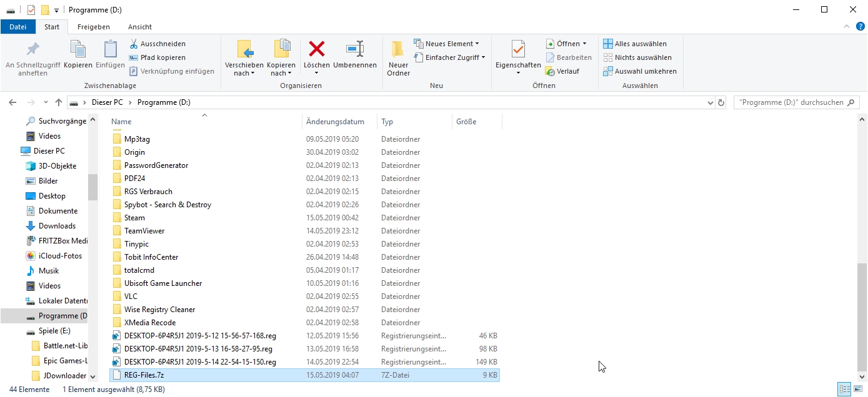Click Nichts auswählen

click(637, 57)
